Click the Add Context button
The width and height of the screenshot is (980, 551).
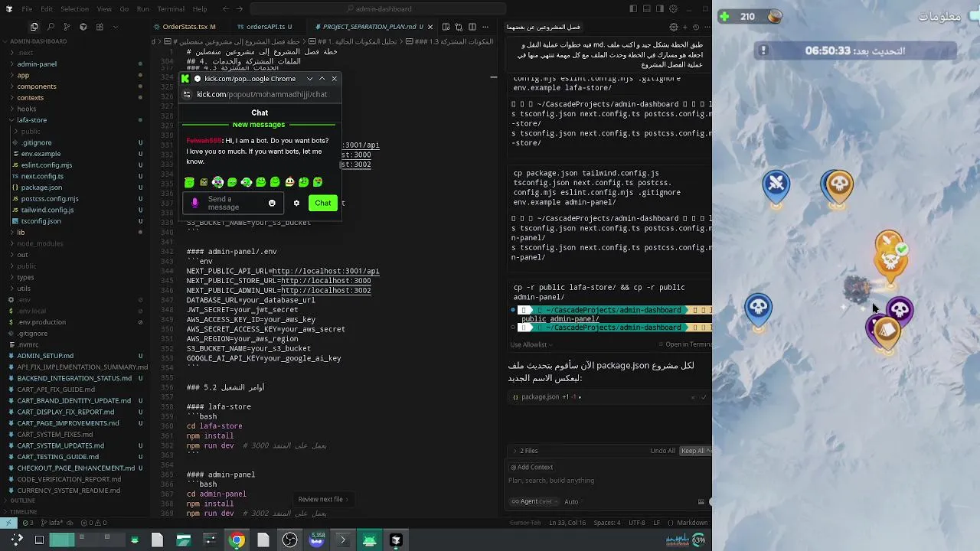[x=531, y=467]
